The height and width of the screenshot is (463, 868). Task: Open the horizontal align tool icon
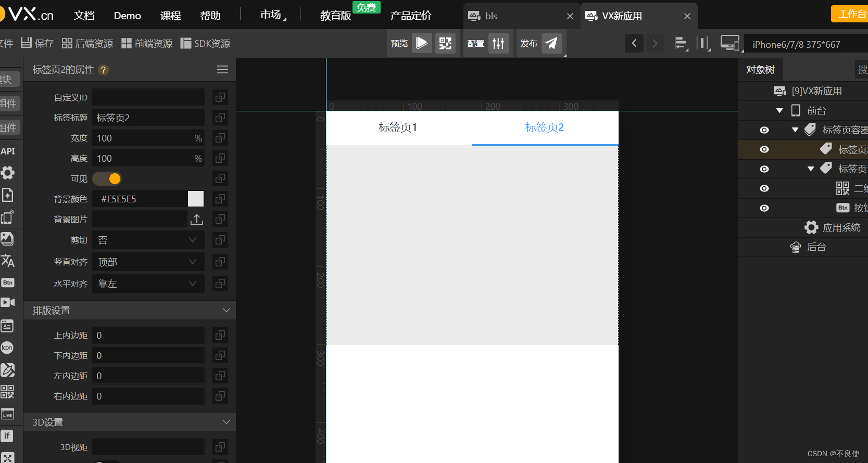coord(681,43)
